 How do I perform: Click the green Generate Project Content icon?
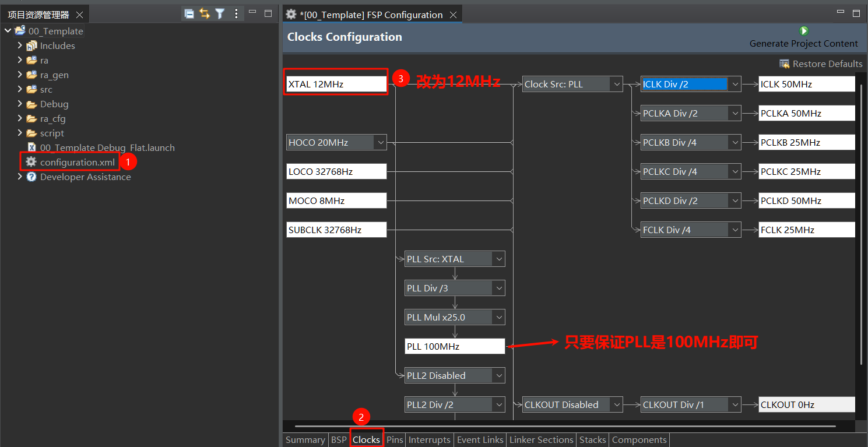click(x=804, y=31)
